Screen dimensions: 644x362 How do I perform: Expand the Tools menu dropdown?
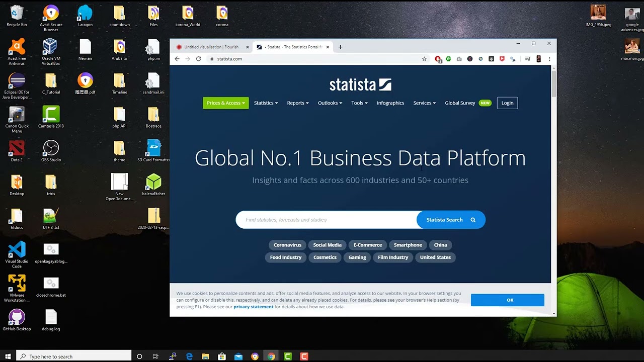point(360,103)
